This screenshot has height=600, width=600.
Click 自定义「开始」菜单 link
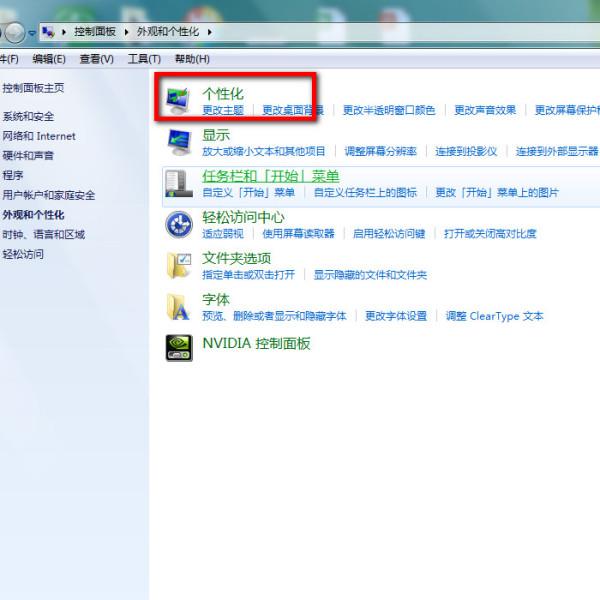point(249,192)
